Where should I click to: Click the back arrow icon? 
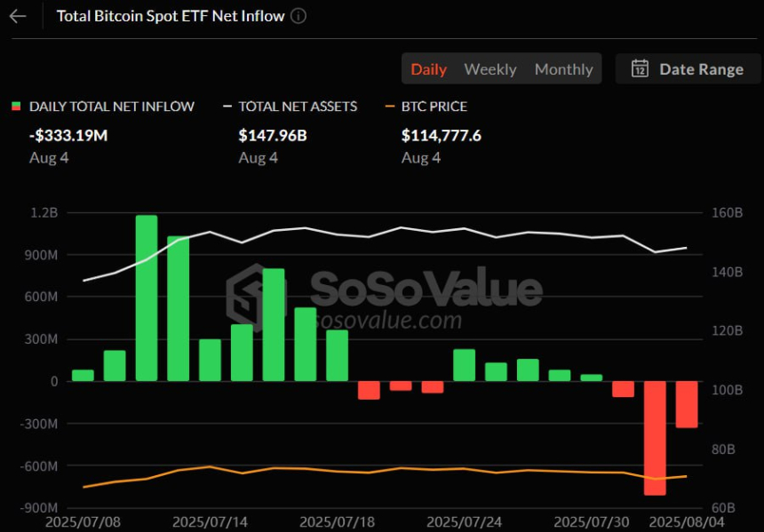click(x=18, y=16)
